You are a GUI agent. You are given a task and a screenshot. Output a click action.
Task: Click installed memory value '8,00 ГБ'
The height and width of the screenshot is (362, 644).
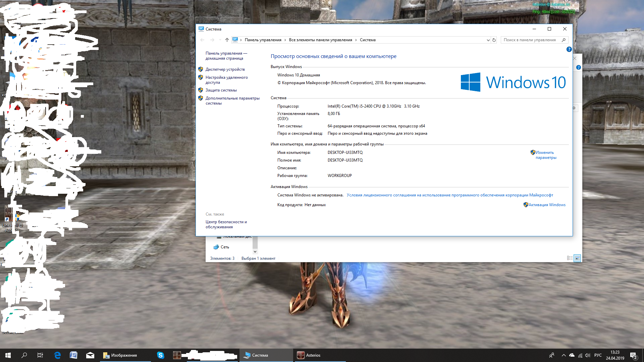click(x=334, y=114)
